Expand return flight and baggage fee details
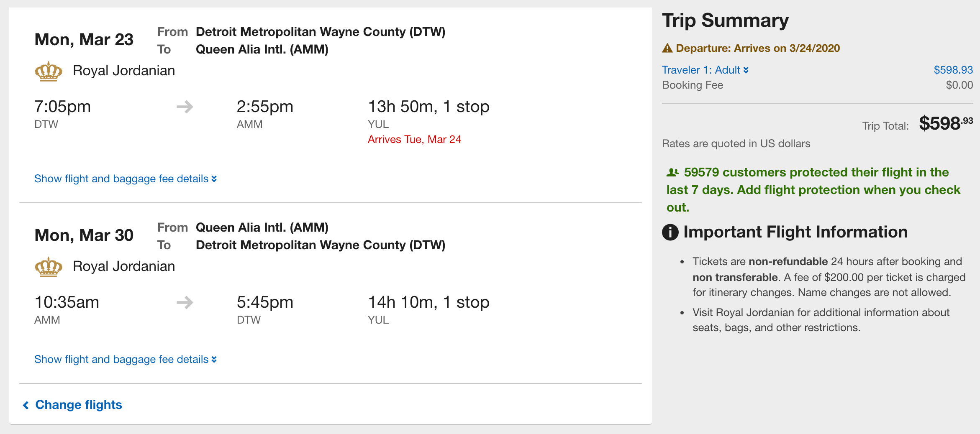Image resolution: width=980 pixels, height=434 pixels. coord(126,360)
